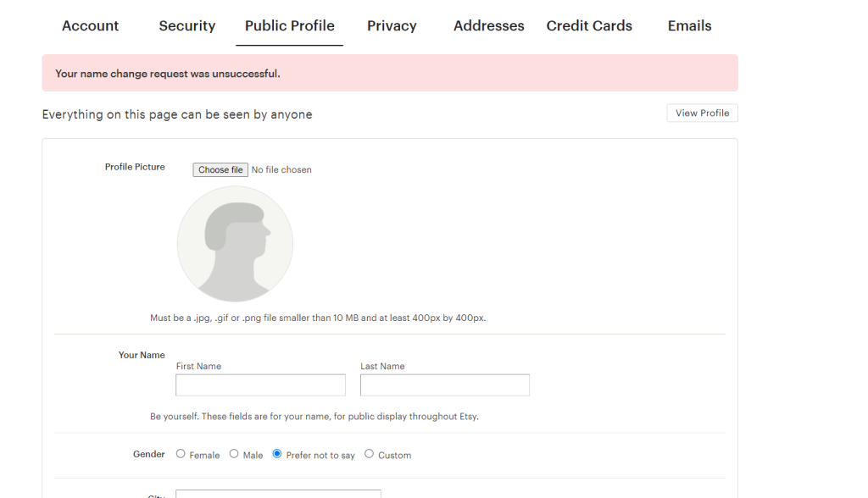Click the 'Your Name' section label
The height and width of the screenshot is (498, 868).
142,356
